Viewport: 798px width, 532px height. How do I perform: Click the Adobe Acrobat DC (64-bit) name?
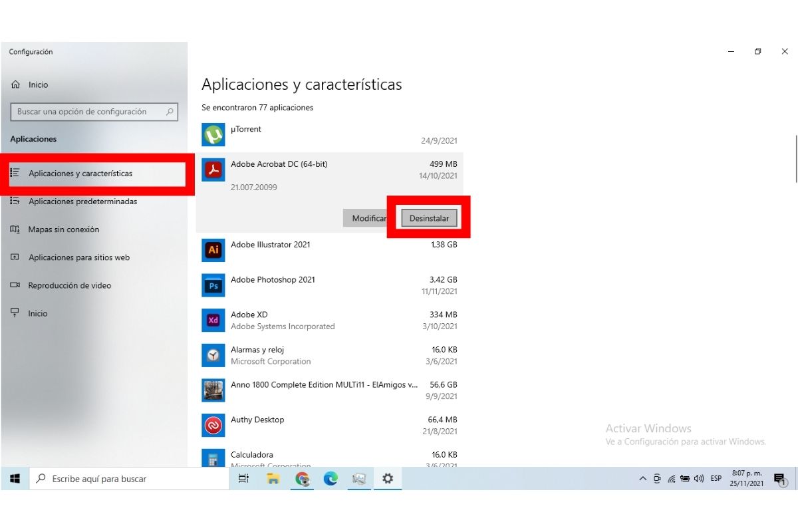(x=279, y=164)
